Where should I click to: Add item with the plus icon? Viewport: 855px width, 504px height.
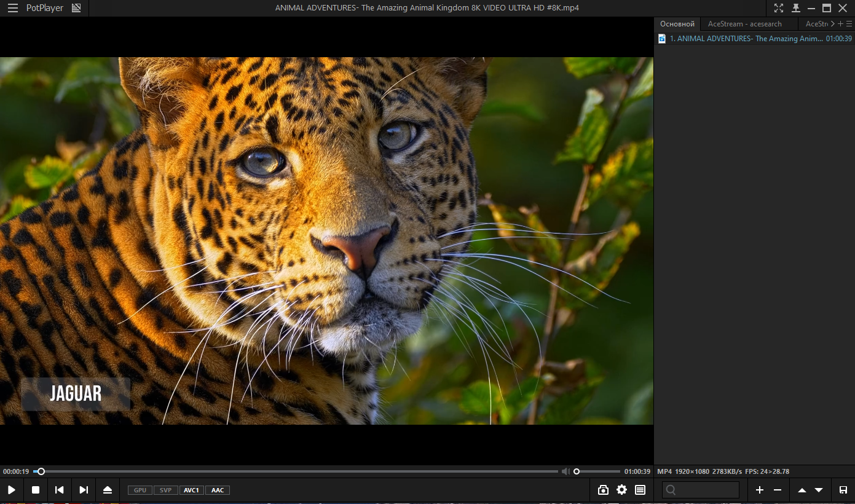click(760, 490)
